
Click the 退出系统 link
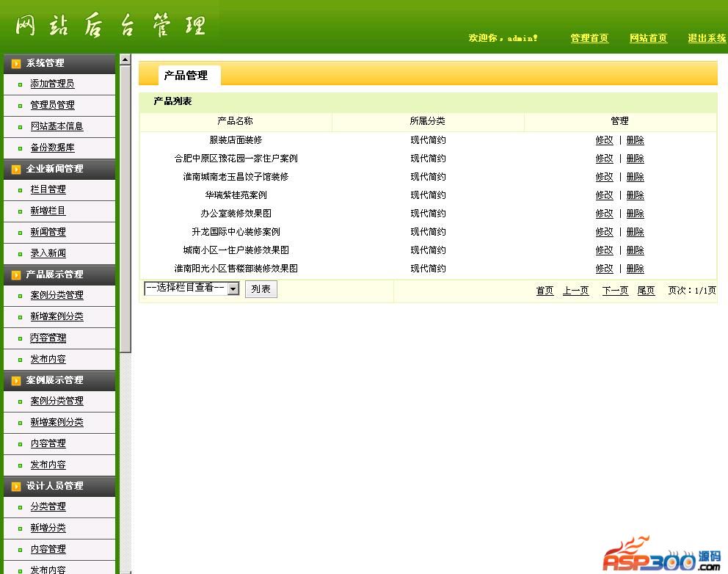(x=707, y=38)
